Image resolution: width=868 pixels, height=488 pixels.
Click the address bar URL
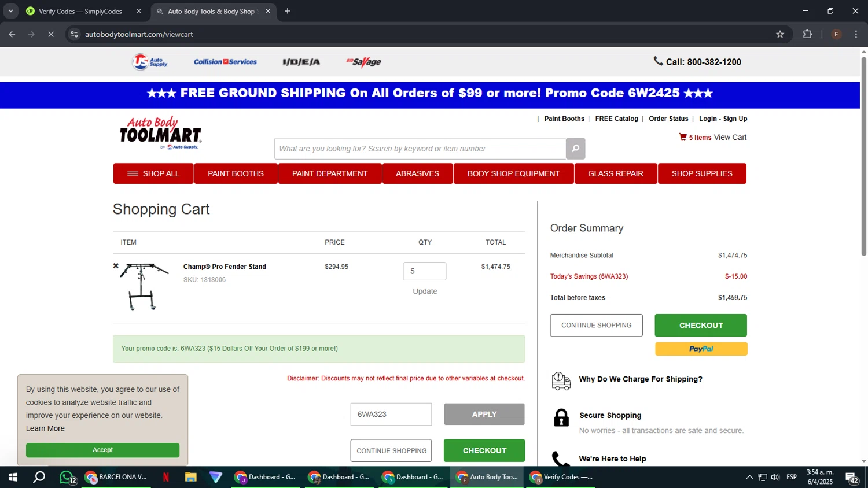click(139, 34)
